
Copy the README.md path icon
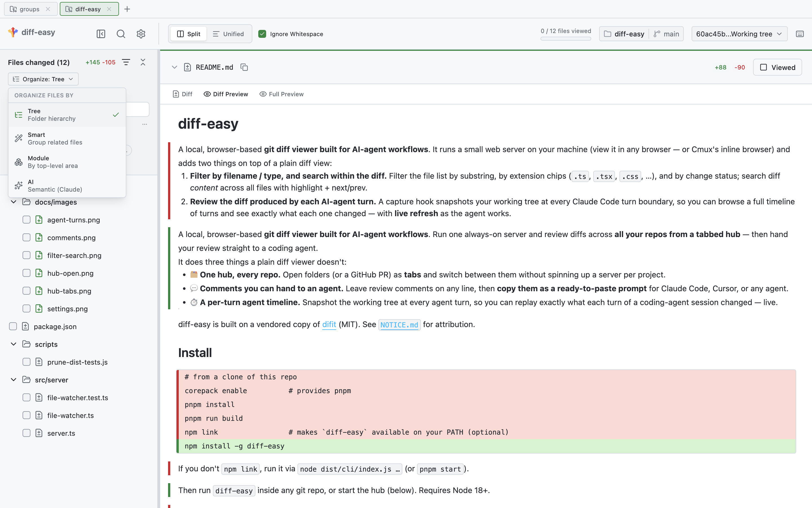244,67
